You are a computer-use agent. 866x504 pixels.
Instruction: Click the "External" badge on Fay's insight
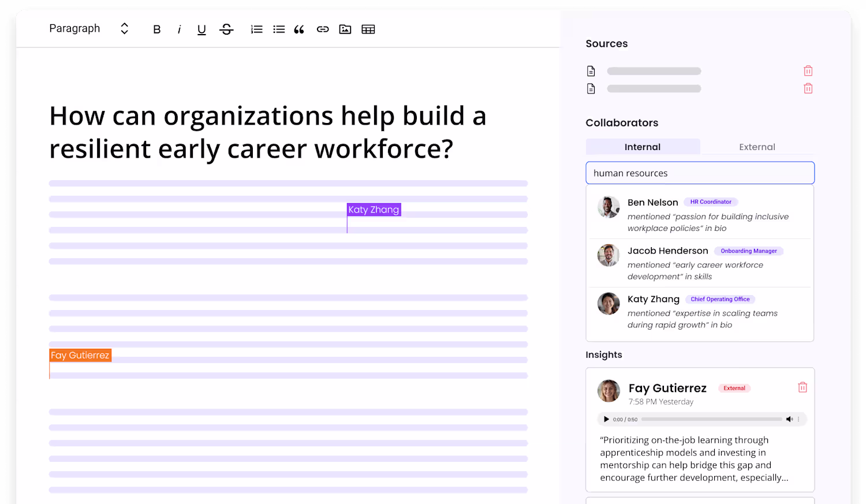(734, 389)
